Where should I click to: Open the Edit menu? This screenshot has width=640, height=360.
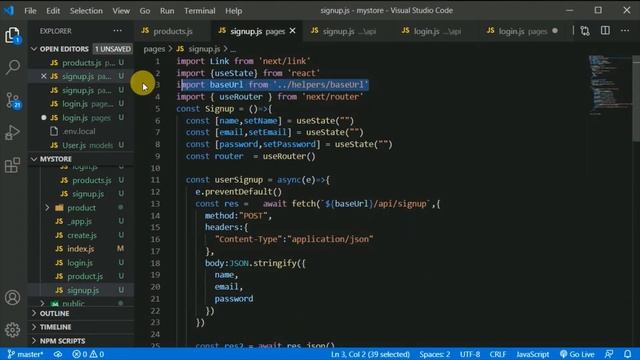pyautogui.click(x=53, y=11)
